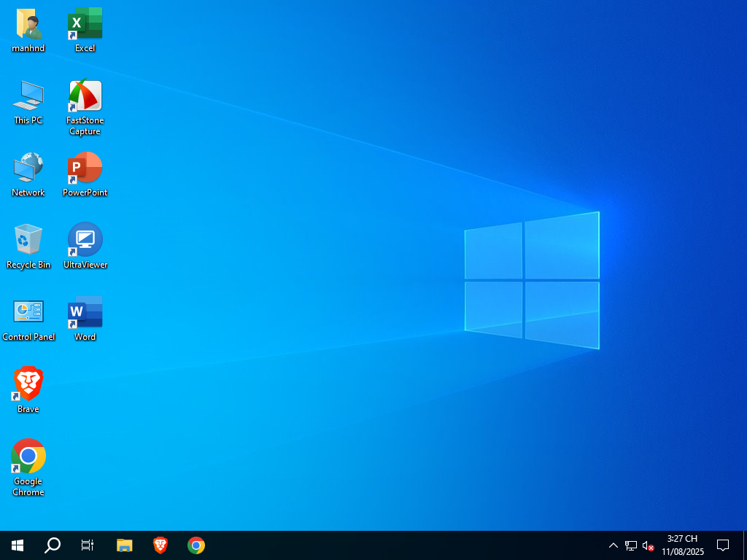
Task: Launch PowerPoint from the desktop
Action: [85, 168]
